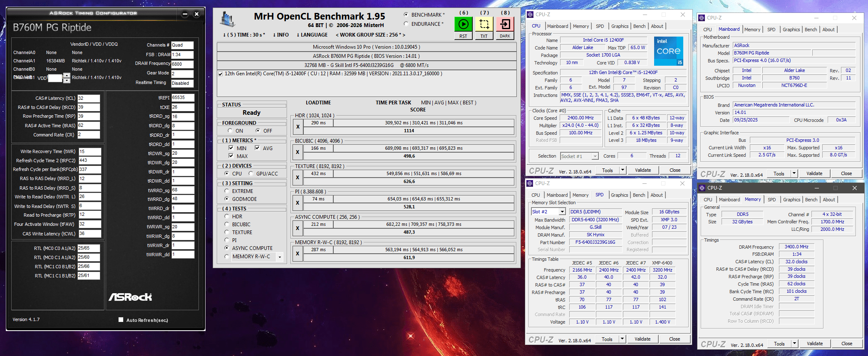Click the X button of the MEMORY R-W-C test
Viewport: 868px width, 356px height.
point(298,254)
